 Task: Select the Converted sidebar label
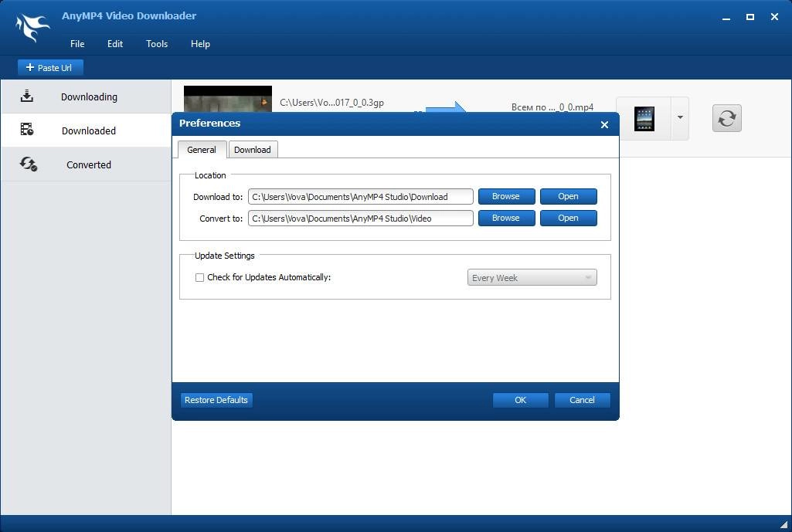pos(88,164)
